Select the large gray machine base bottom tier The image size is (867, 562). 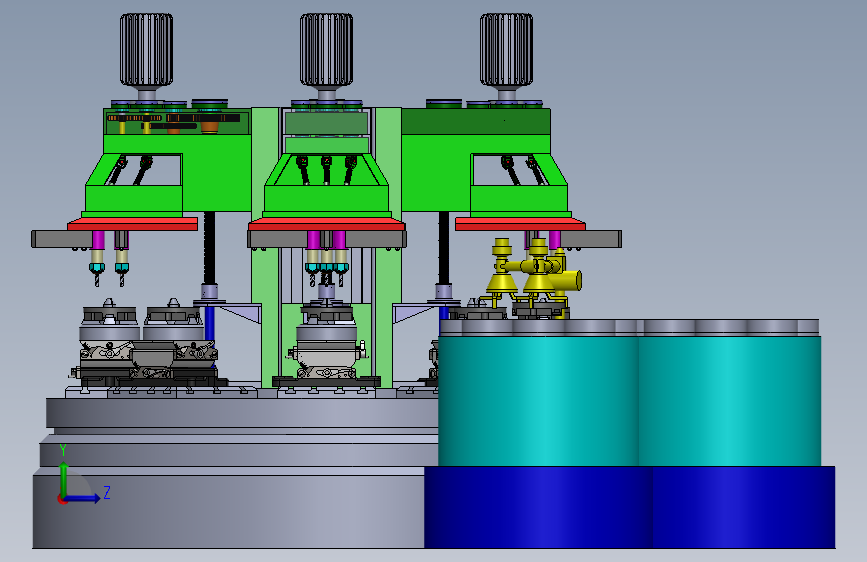228,509
